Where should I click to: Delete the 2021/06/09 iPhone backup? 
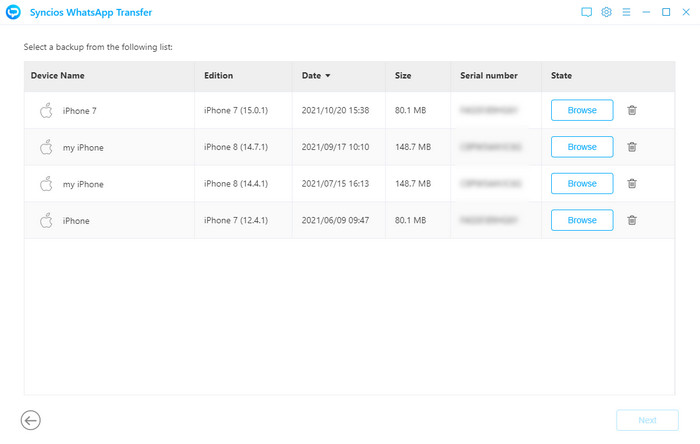click(632, 220)
